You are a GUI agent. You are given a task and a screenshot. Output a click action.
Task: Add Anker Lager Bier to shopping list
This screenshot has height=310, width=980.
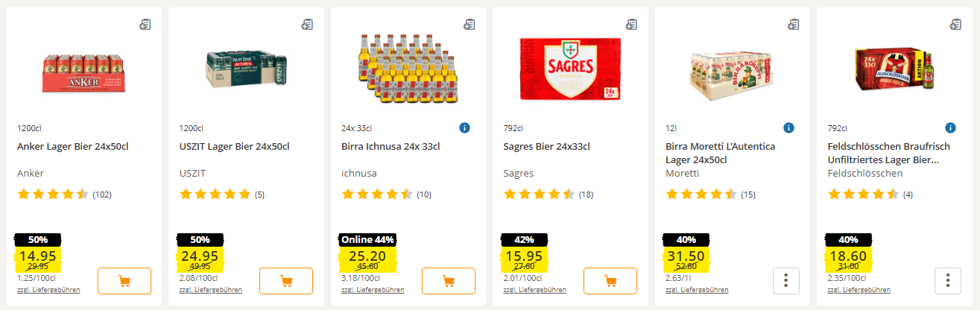click(145, 25)
